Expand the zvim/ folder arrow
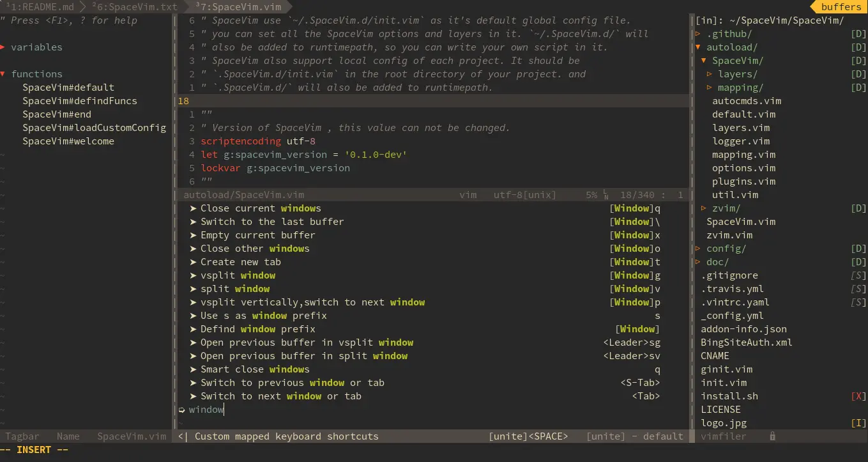 pyautogui.click(x=704, y=208)
